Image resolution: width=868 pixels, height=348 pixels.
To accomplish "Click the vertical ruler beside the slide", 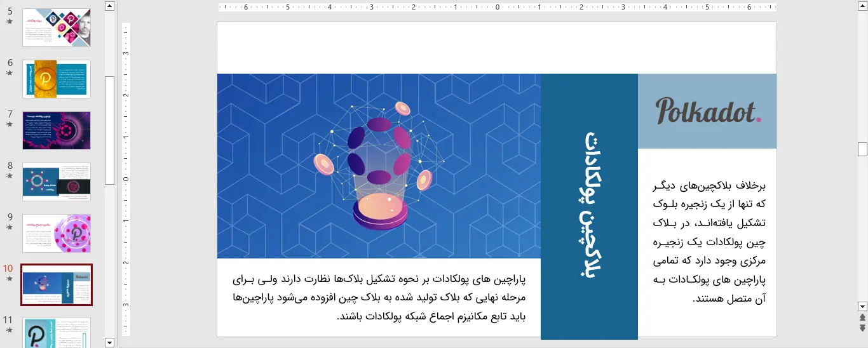I will click(126, 179).
